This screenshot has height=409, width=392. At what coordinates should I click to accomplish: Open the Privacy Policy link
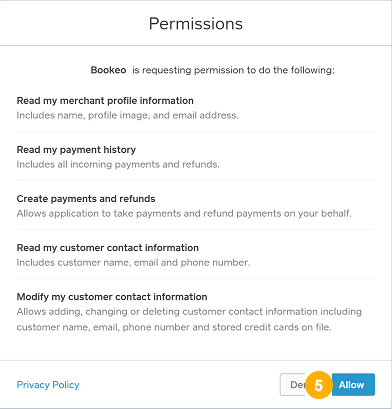click(48, 385)
